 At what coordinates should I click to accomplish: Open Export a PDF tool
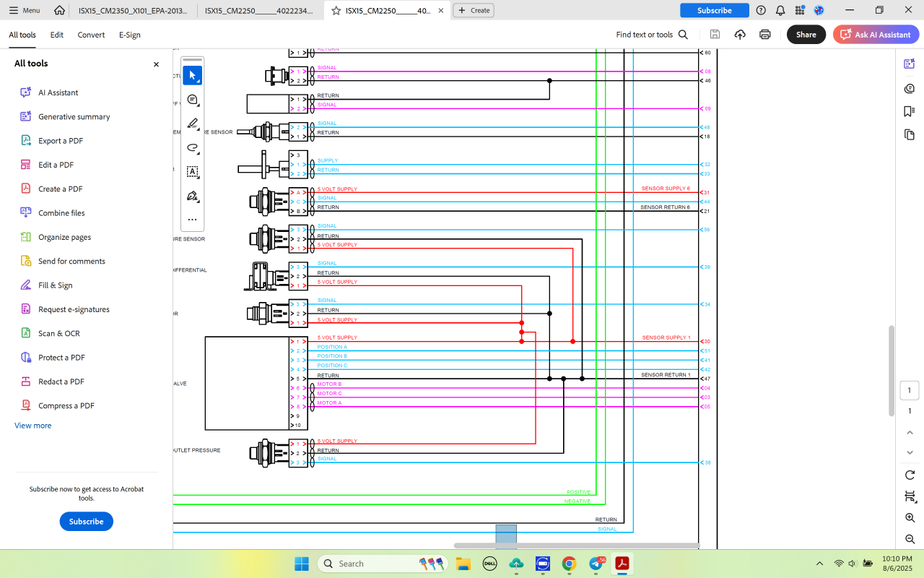[x=61, y=141]
